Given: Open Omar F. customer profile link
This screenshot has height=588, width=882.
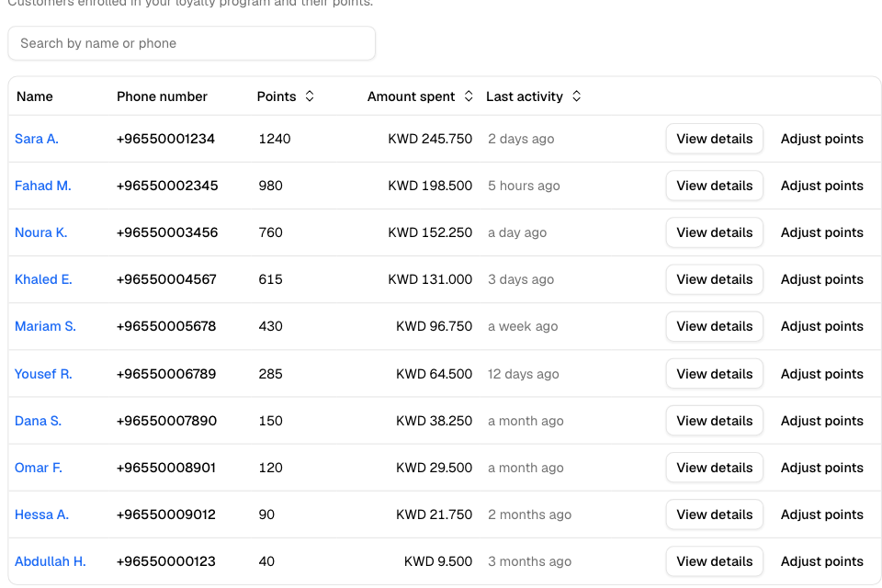Looking at the screenshot, I should click(x=39, y=468).
